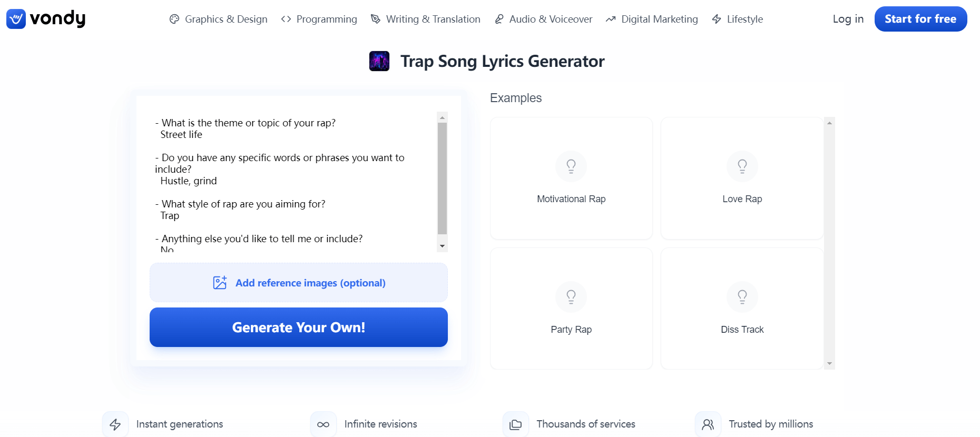Click the lightbulb icon above Diss Track

coord(742,297)
